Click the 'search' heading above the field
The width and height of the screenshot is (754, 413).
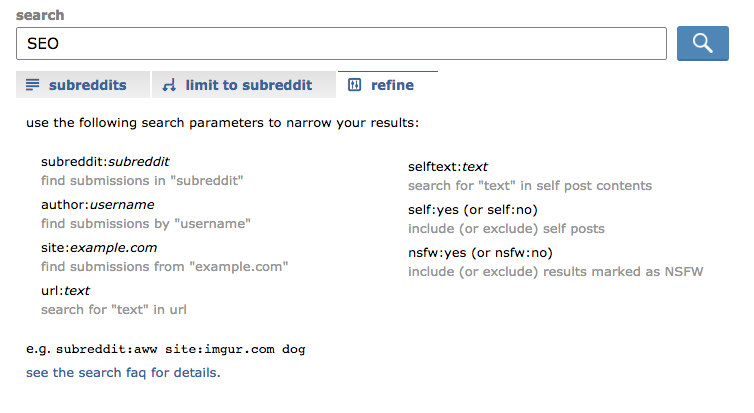[40, 15]
